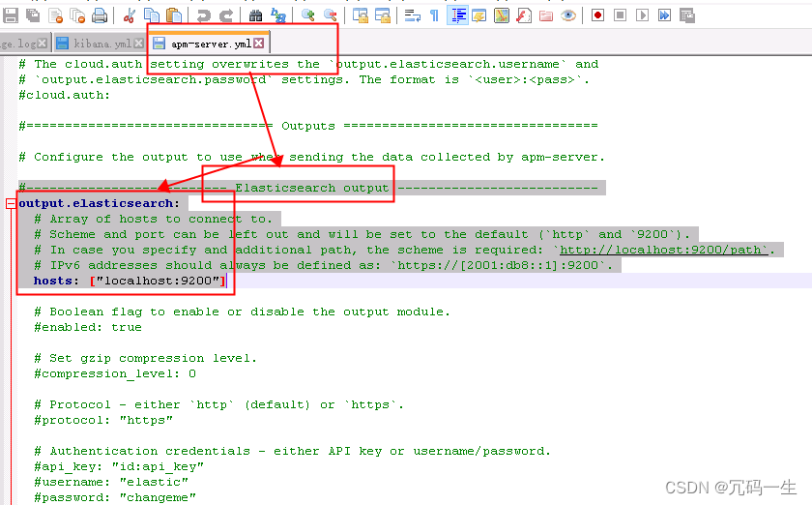Click the user-defined language lightning icon

click(479, 16)
